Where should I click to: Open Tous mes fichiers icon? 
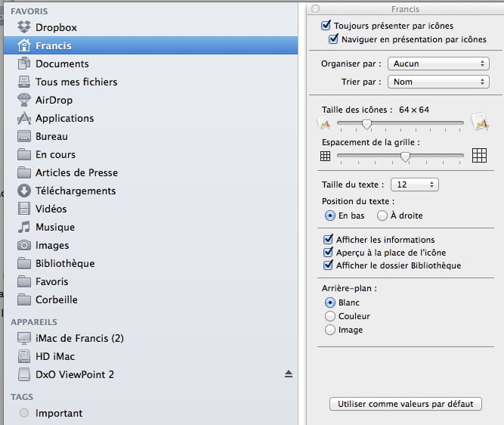(x=24, y=82)
